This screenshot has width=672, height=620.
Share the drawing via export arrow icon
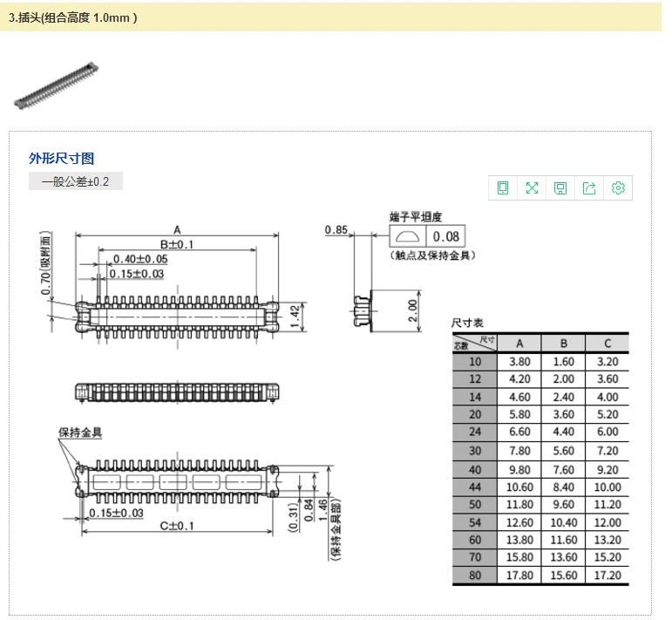click(589, 187)
